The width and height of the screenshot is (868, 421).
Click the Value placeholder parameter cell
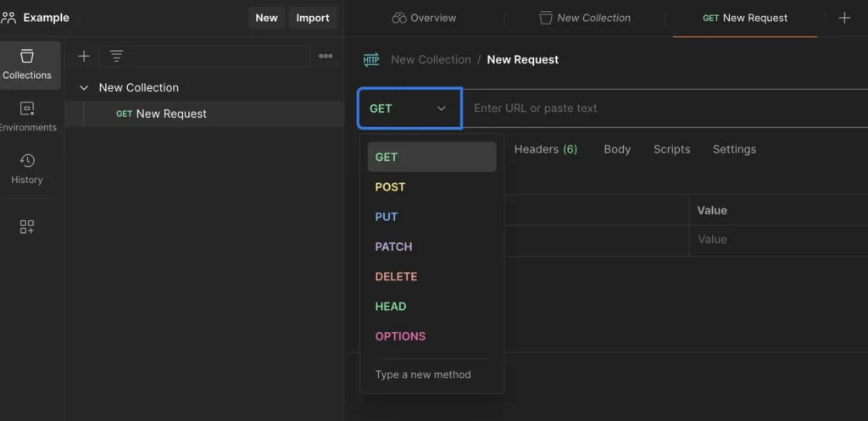point(778,240)
